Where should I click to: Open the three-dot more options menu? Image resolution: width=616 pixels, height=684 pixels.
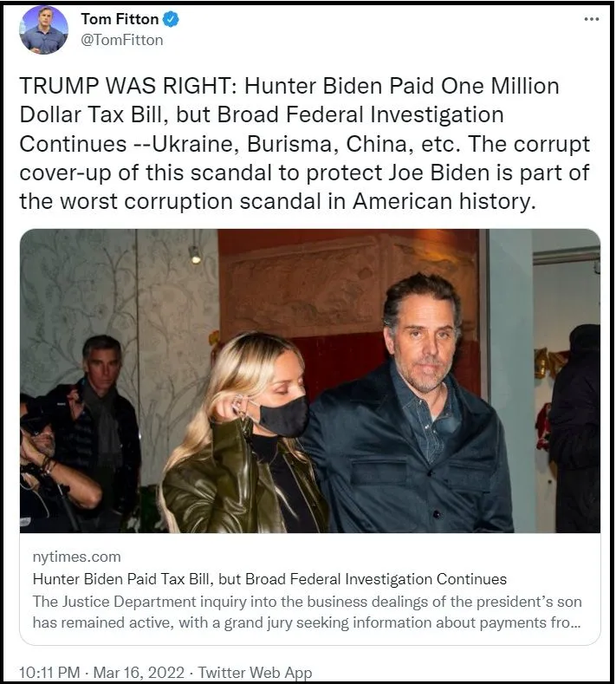coord(591,19)
